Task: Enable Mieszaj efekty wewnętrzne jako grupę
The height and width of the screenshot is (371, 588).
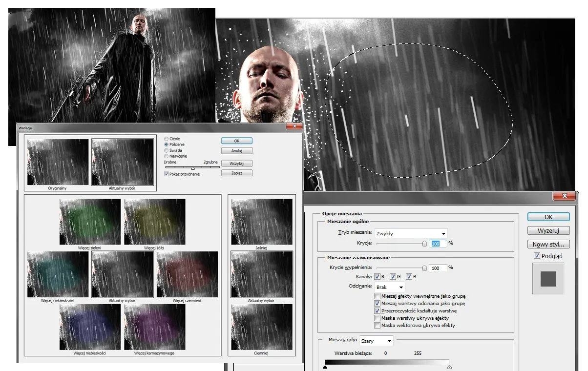Action: (378, 296)
